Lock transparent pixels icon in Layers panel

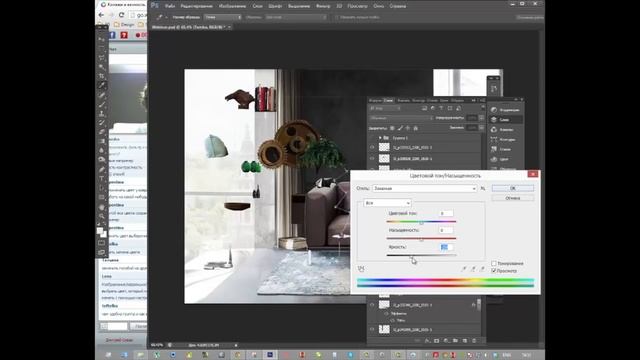pos(392,128)
